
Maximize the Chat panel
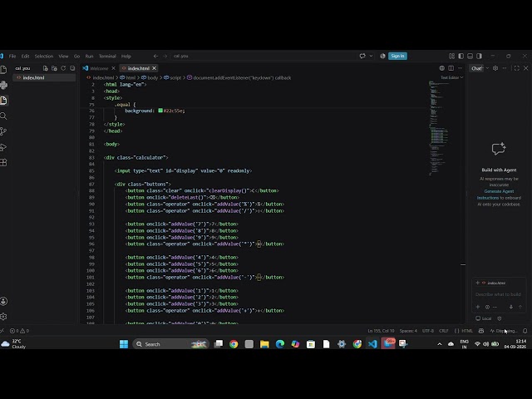pos(517,68)
